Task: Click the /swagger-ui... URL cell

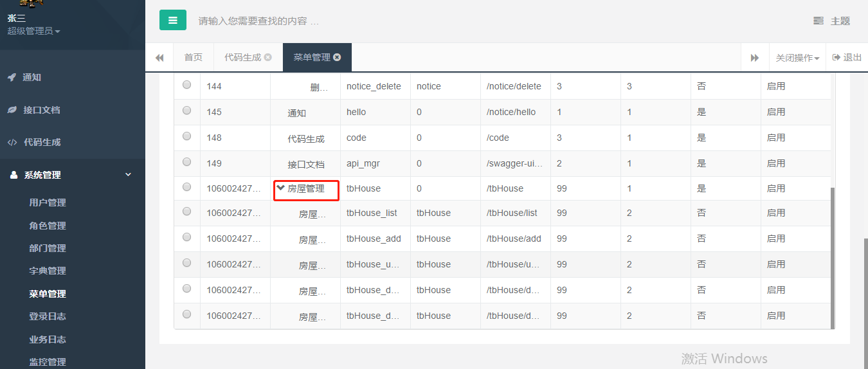Action: [514, 163]
